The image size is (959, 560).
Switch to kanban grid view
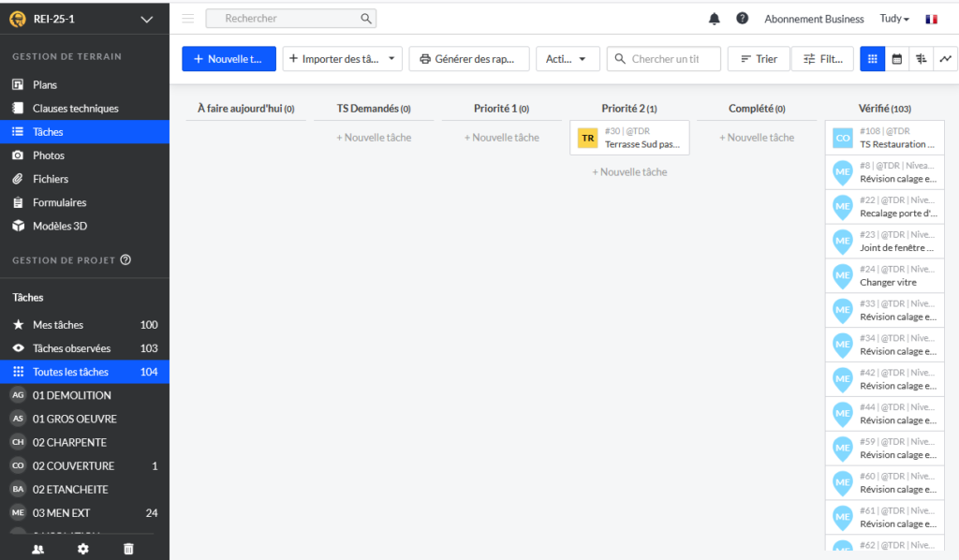click(x=872, y=59)
